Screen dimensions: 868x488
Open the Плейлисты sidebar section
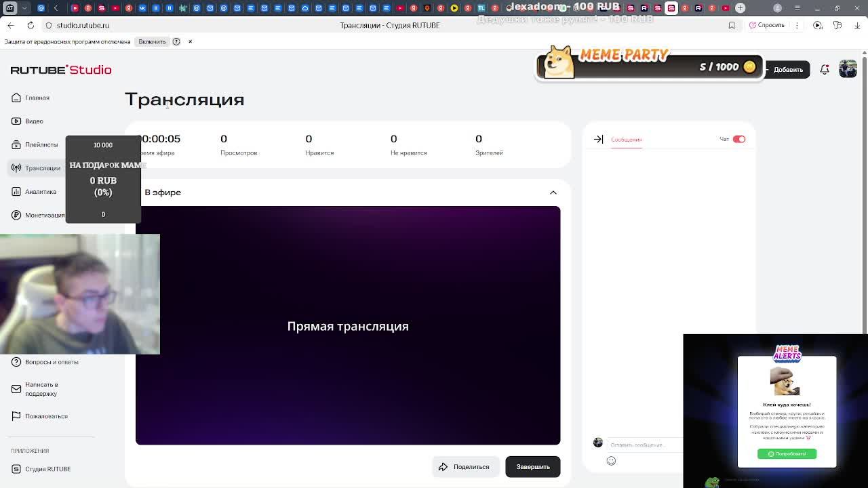[35, 144]
